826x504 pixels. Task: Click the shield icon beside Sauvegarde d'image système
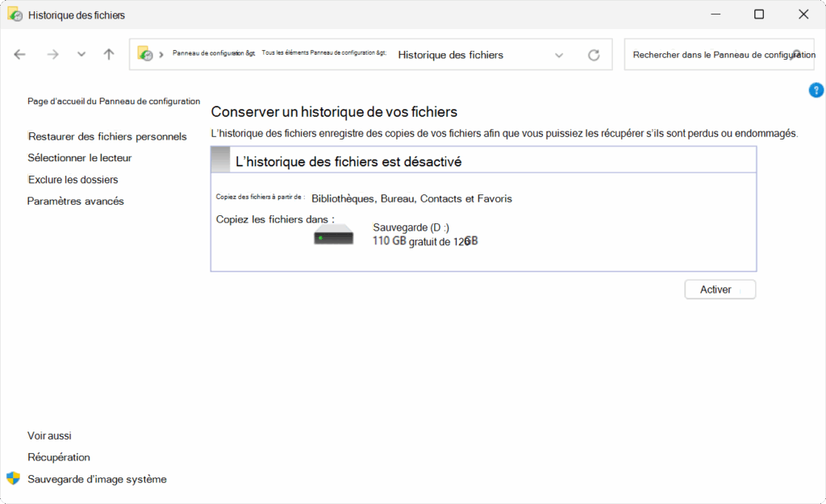pos(14,478)
